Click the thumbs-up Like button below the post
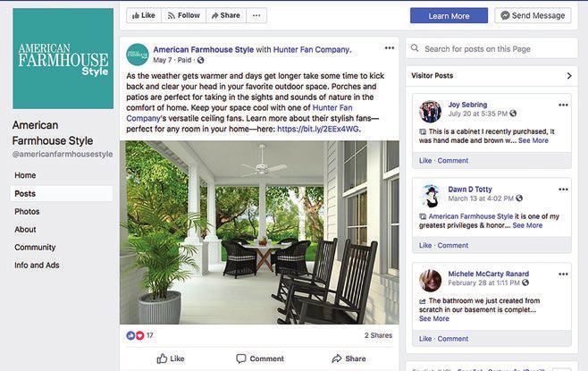This screenshot has height=371, width=588. [x=171, y=358]
